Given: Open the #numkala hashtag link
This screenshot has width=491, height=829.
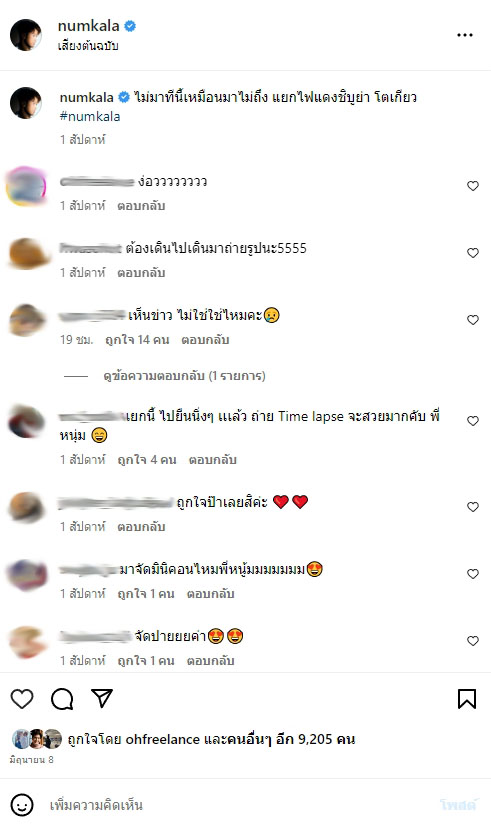Looking at the screenshot, I should click(90, 116).
